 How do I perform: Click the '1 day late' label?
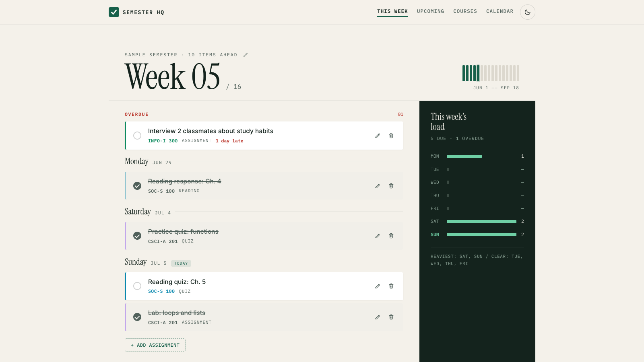229,141
